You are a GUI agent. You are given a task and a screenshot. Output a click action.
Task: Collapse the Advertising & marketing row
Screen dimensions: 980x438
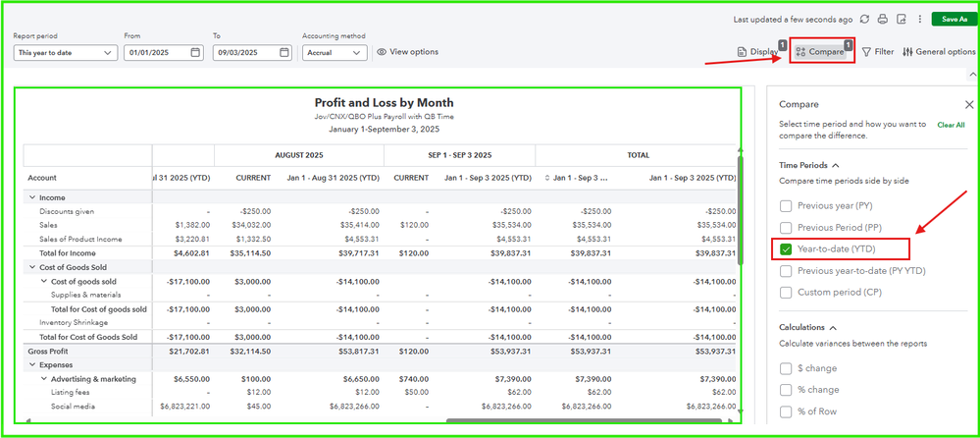pyautogui.click(x=44, y=379)
